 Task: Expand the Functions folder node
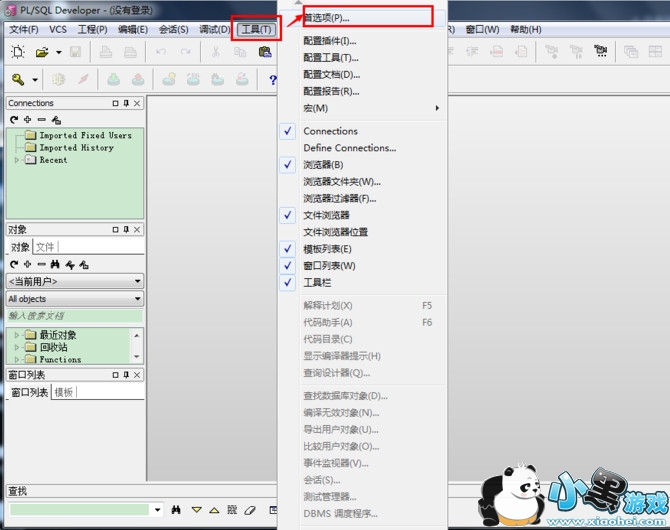(x=17, y=360)
